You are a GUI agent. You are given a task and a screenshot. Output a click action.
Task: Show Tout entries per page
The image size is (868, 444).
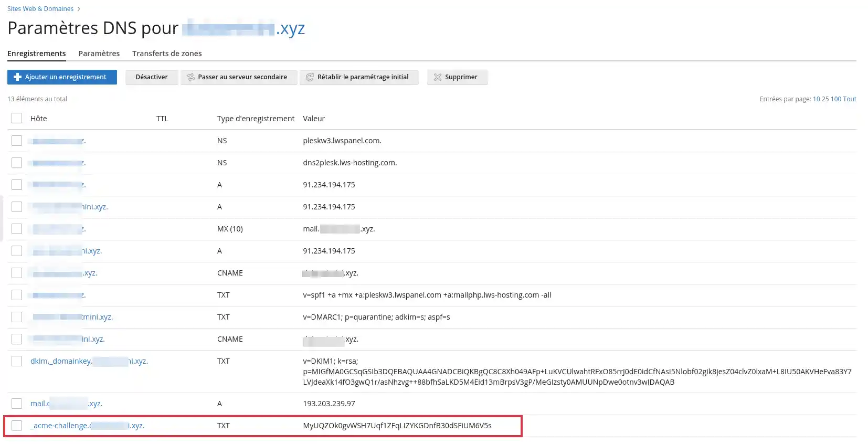(x=850, y=99)
